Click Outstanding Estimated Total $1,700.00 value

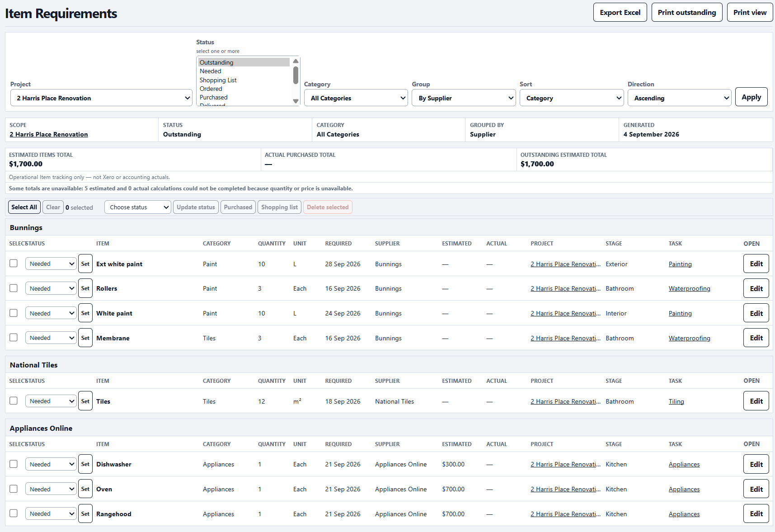[x=537, y=164]
